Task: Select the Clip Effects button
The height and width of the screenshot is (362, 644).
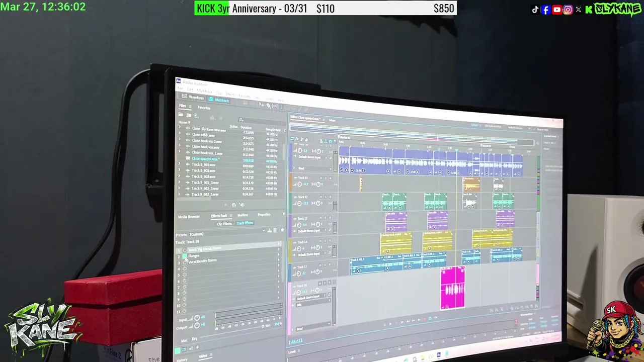Action: click(x=224, y=224)
